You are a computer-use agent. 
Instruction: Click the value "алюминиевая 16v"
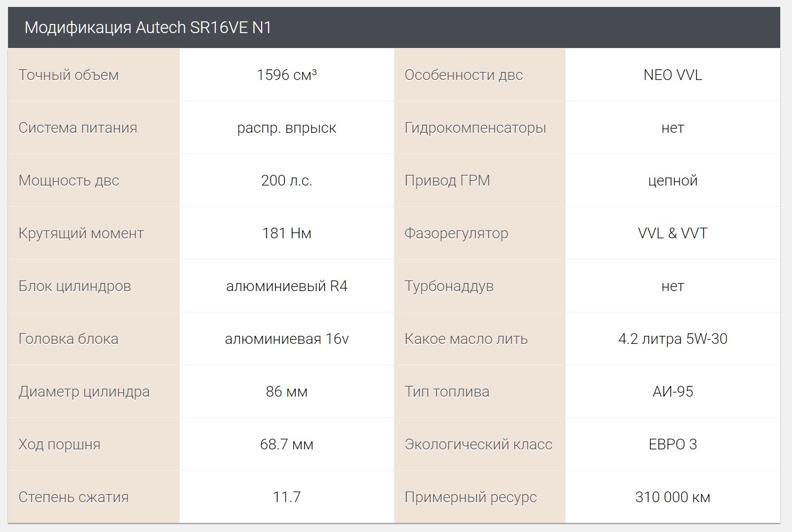tap(287, 338)
